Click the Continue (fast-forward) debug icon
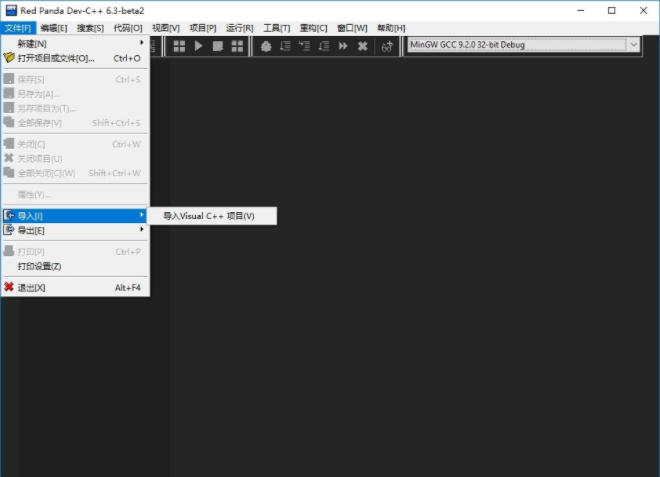The height and width of the screenshot is (477, 660). tap(343, 46)
